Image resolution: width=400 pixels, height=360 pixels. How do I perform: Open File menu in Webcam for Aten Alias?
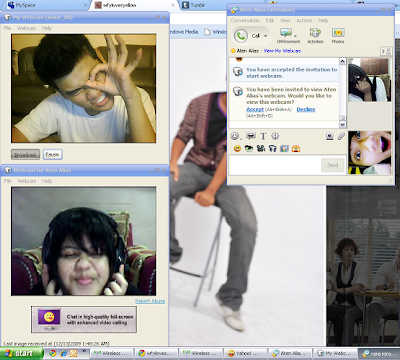(x=7, y=181)
